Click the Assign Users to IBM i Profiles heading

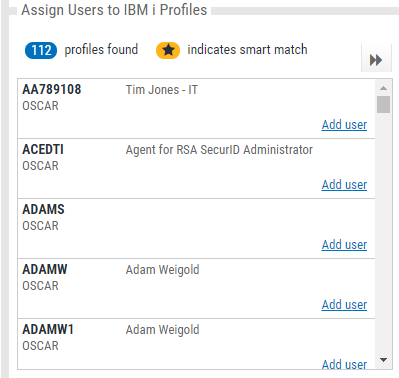point(114,10)
